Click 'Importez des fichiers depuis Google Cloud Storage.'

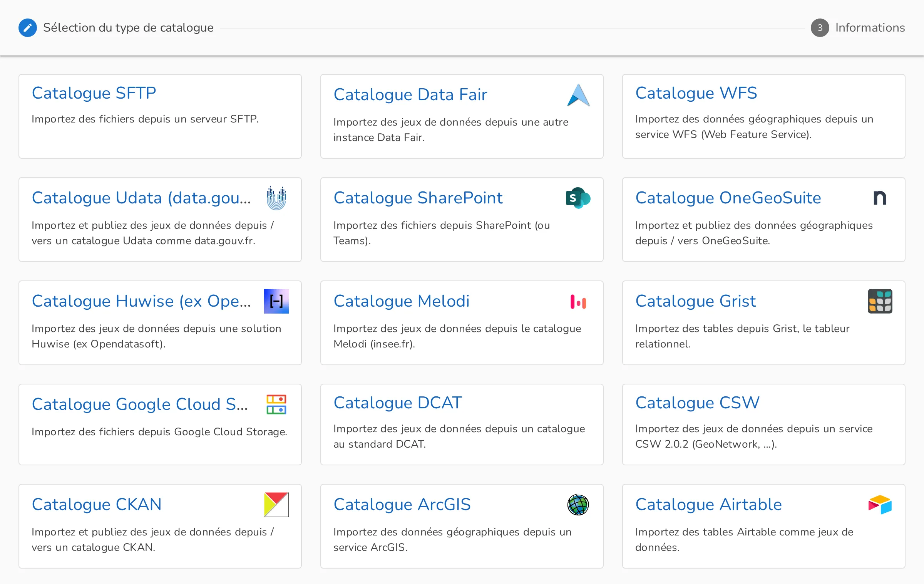coord(159,431)
